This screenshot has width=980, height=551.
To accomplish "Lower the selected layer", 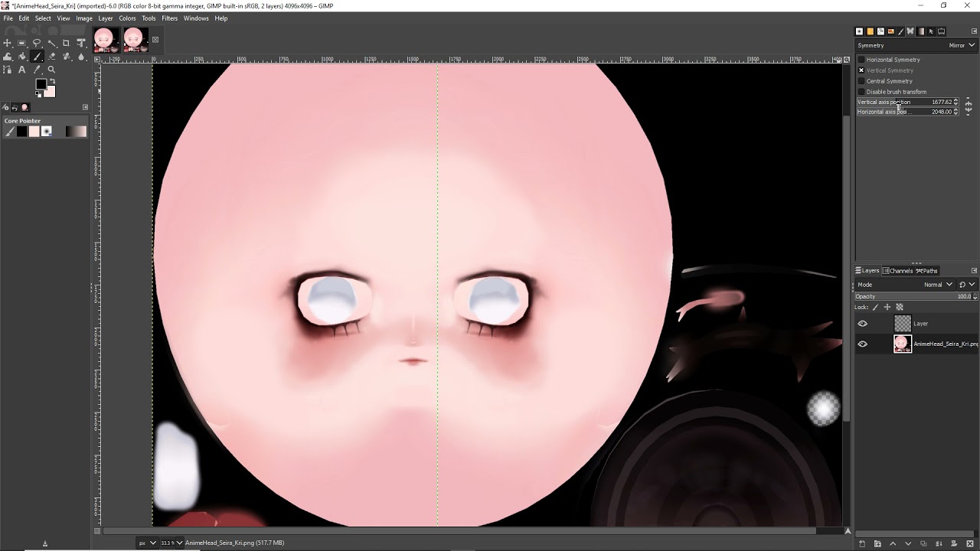I will [908, 543].
